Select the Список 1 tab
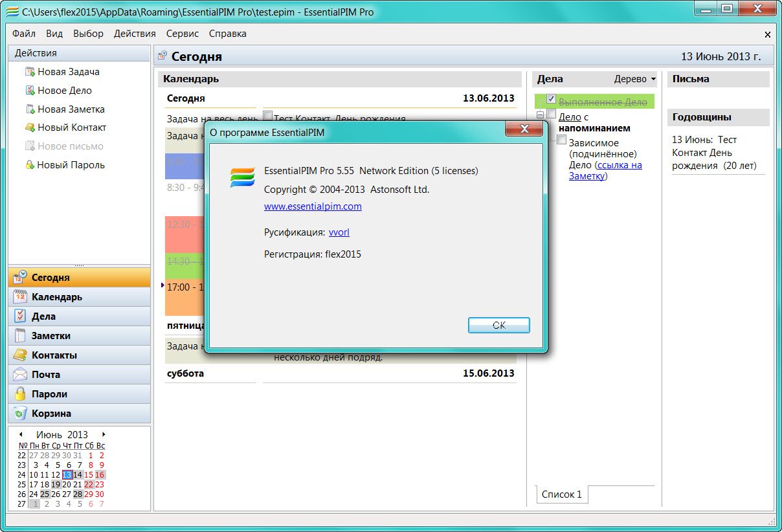Image resolution: width=782 pixels, height=532 pixels. click(562, 494)
